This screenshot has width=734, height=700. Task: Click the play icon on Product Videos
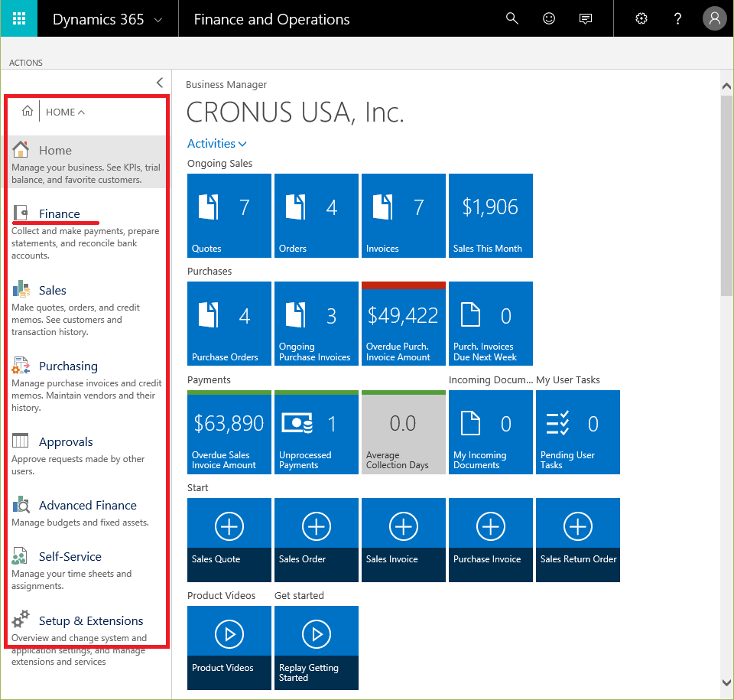(x=229, y=634)
